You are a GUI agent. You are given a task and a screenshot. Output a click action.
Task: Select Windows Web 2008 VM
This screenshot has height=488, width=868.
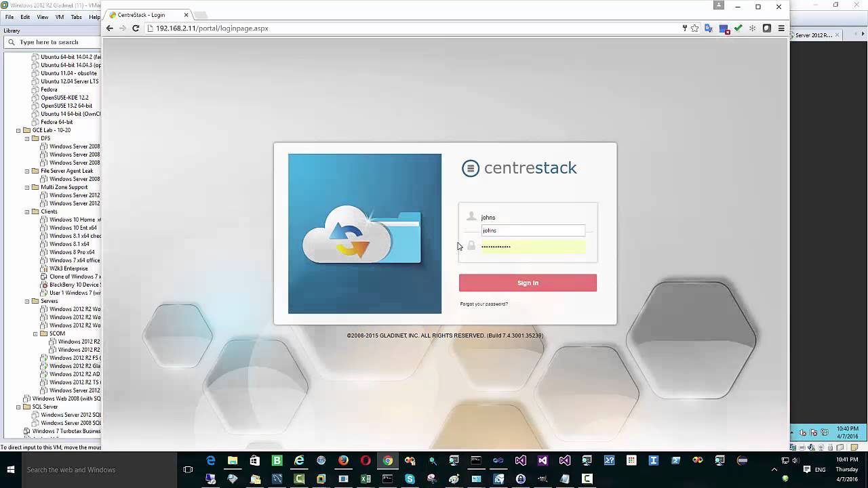tap(66, 399)
